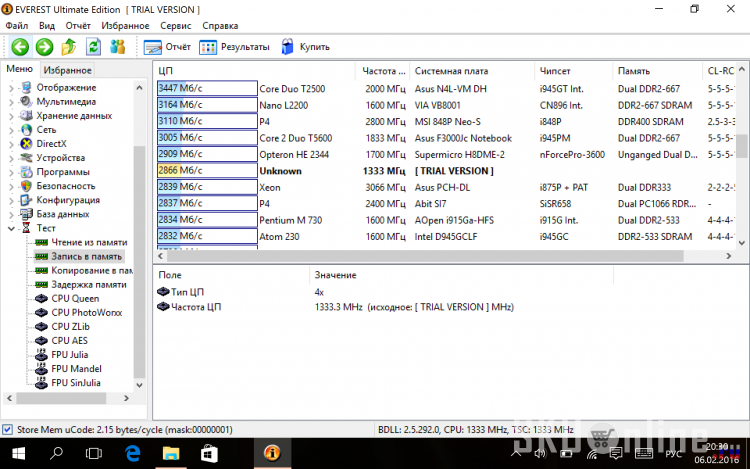Open the Результаты results toolbar button
750x469 pixels.
[x=234, y=47]
